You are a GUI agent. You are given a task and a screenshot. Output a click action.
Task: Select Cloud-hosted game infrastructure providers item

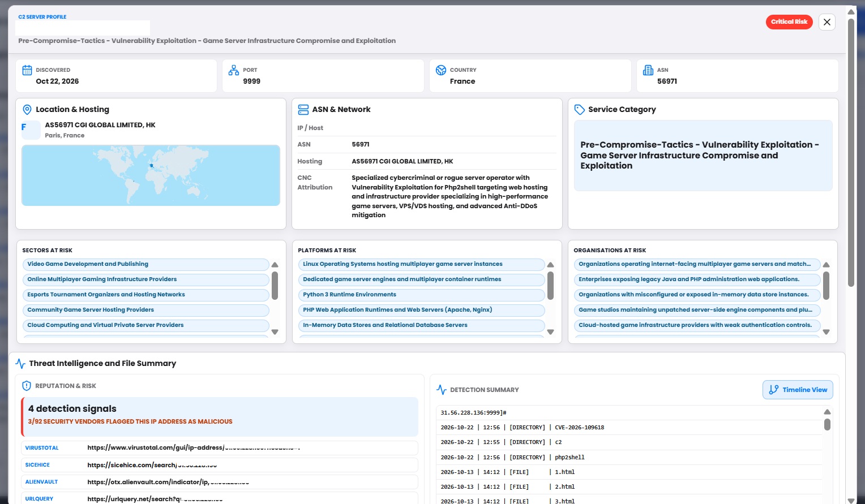(x=697, y=325)
